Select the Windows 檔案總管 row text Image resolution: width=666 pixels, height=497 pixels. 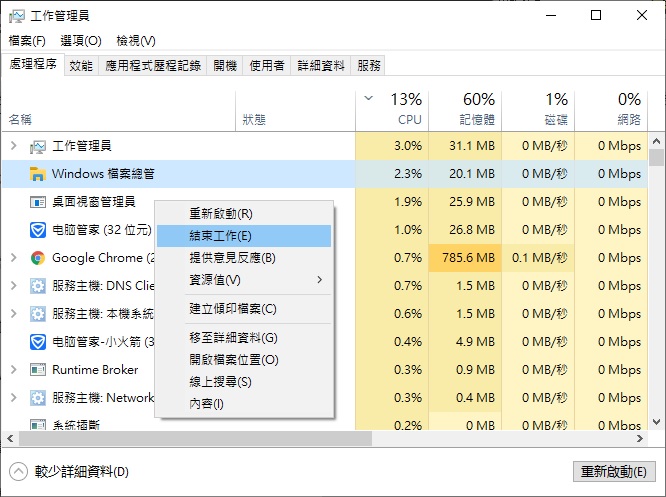[103, 174]
